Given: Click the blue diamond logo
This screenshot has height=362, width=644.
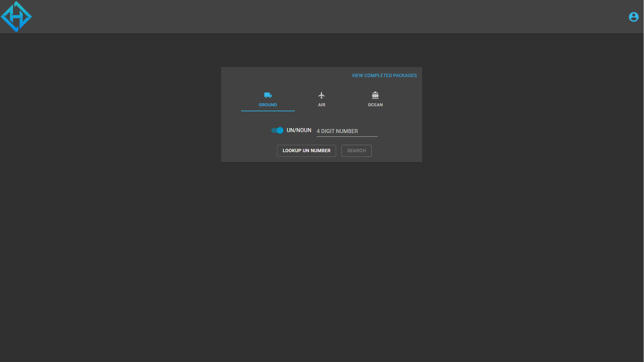Looking at the screenshot, I should [x=16, y=16].
